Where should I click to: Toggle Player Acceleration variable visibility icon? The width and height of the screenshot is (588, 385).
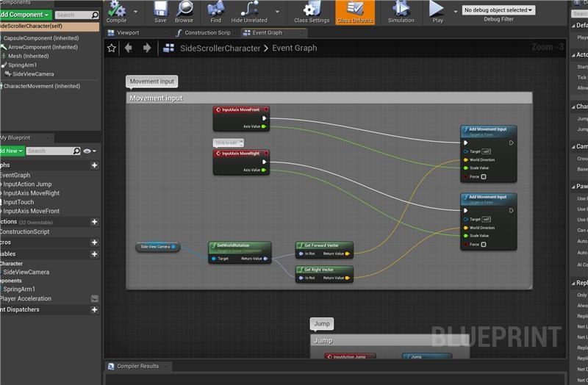tap(94, 298)
